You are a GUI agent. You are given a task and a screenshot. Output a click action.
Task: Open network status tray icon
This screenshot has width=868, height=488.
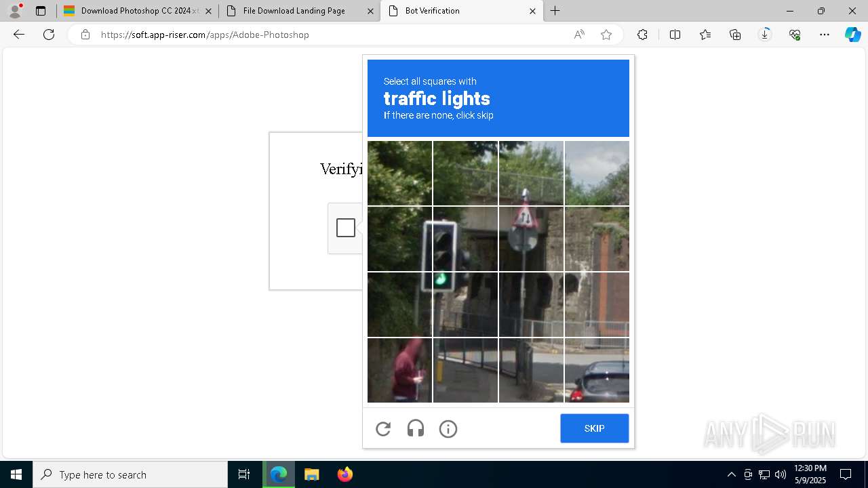[764, 474]
